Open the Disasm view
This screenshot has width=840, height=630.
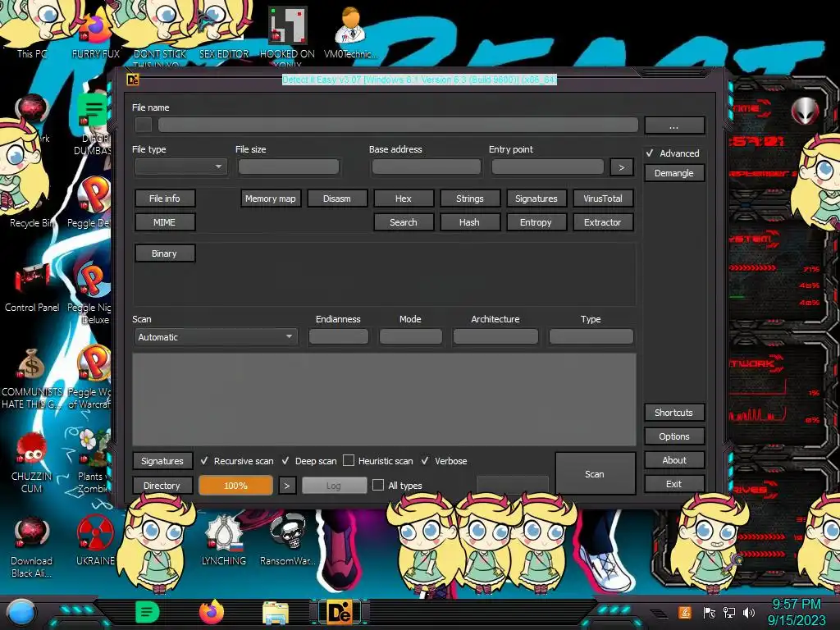337,199
